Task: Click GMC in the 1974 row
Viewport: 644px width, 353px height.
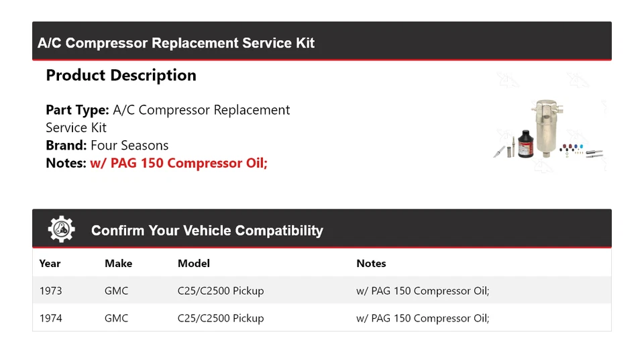Action: [116, 318]
